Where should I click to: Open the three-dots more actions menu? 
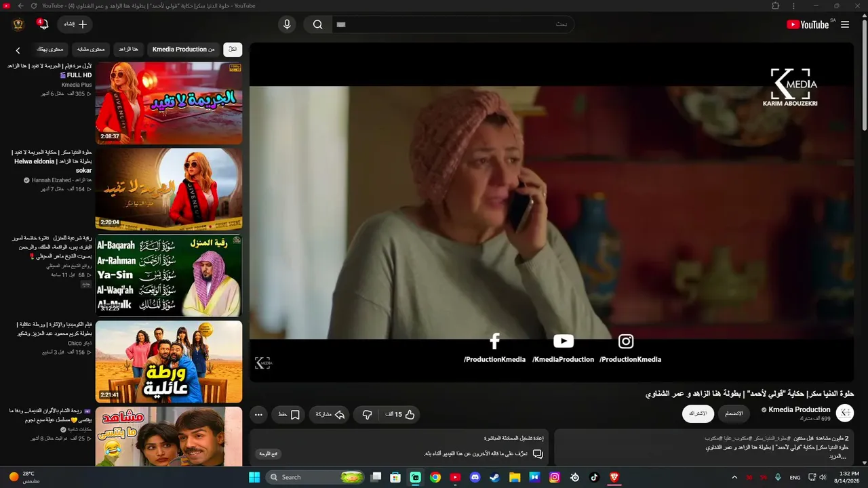(258, 414)
